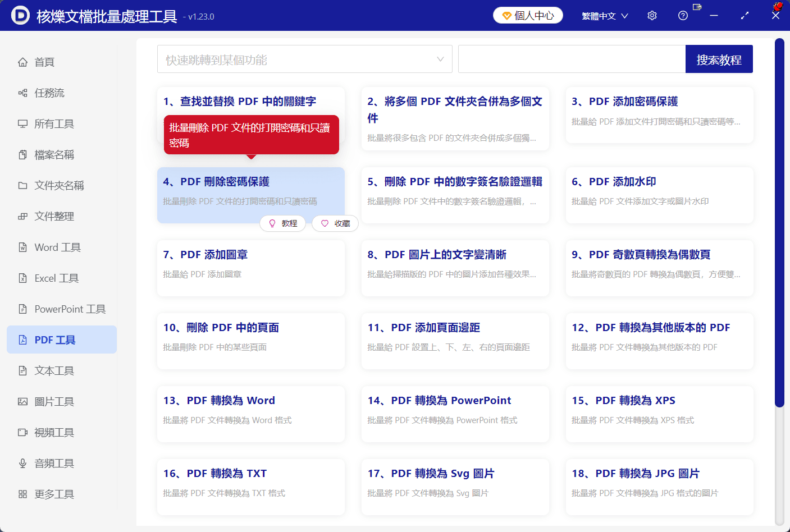Click the PDF tools icon
The image size is (790, 532).
point(22,340)
